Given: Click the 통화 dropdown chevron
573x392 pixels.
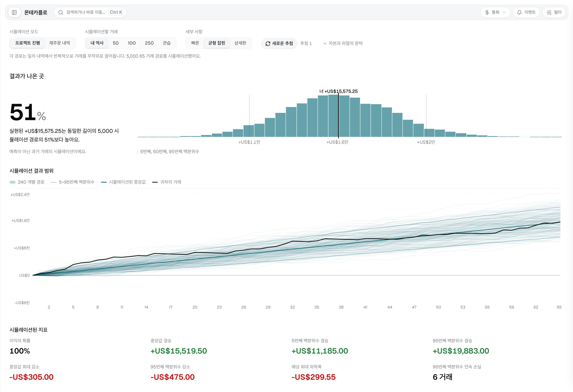Looking at the screenshot, I should point(504,12).
